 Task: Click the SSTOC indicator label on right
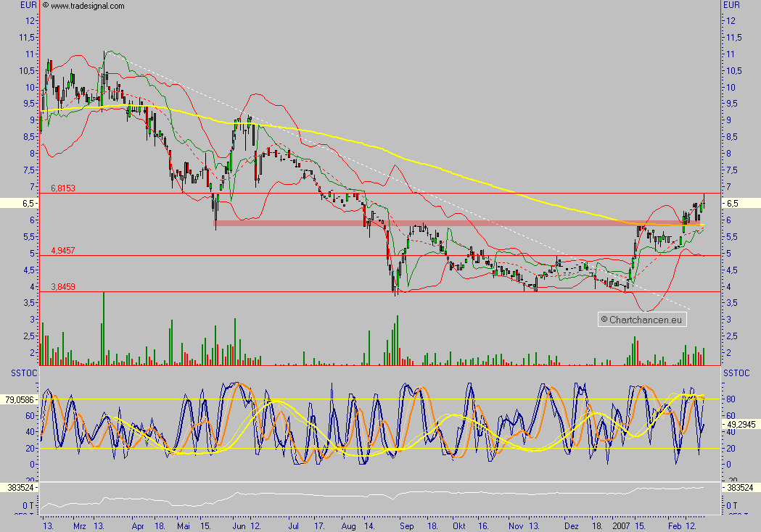736,373
